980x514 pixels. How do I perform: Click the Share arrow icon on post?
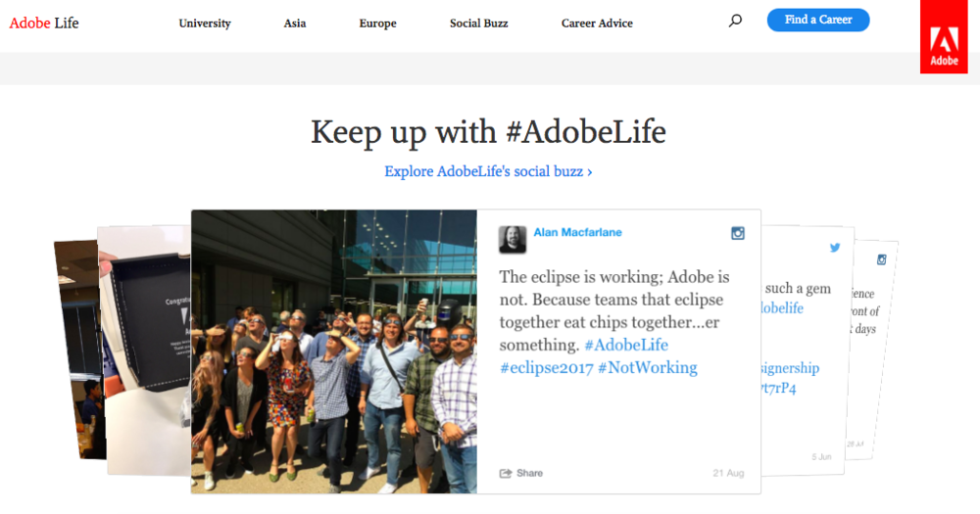pos(506,473)
